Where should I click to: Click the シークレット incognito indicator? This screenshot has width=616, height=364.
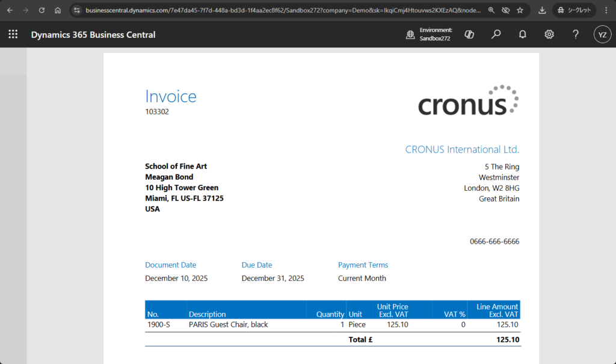click(x=574, y=10)
